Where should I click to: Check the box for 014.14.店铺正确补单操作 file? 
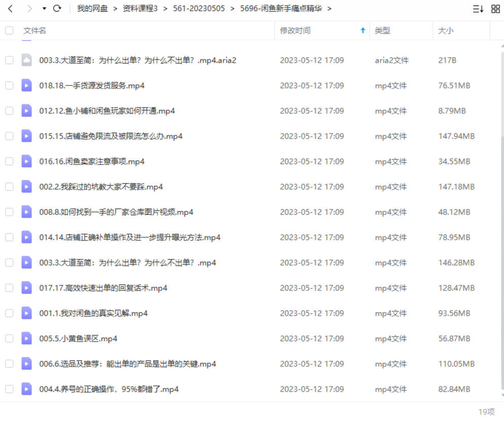9,237
